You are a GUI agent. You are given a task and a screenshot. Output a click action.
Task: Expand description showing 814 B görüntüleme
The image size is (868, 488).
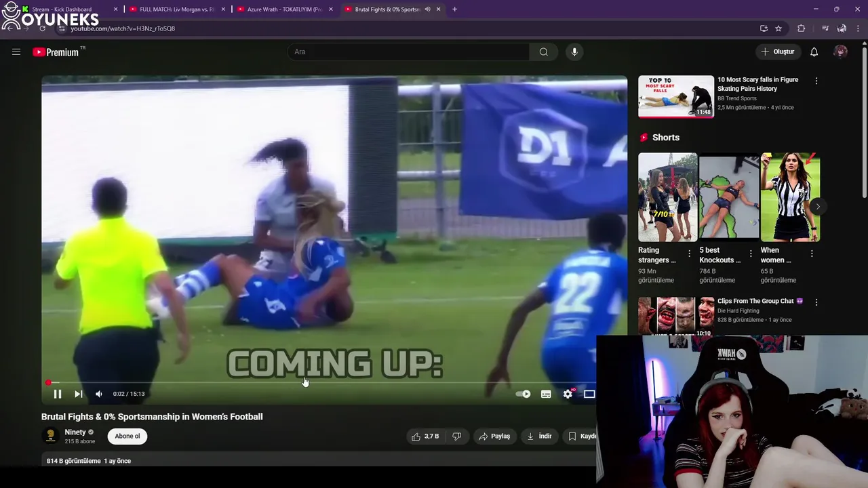[319, 461]
